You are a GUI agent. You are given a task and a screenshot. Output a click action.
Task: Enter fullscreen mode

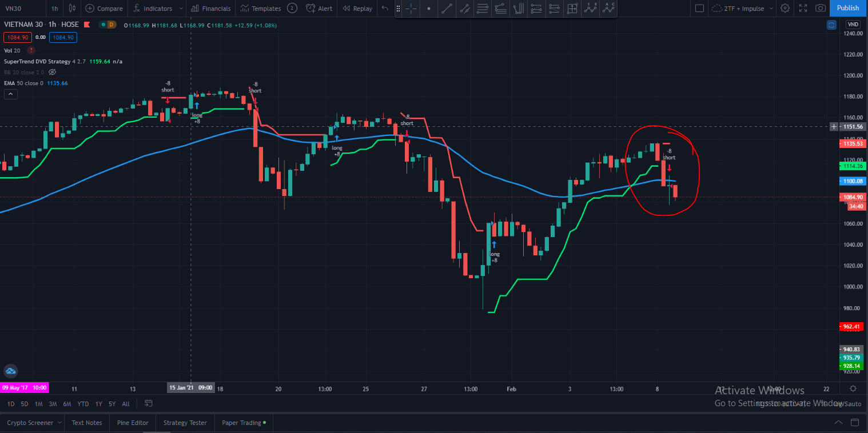(803, 8)
